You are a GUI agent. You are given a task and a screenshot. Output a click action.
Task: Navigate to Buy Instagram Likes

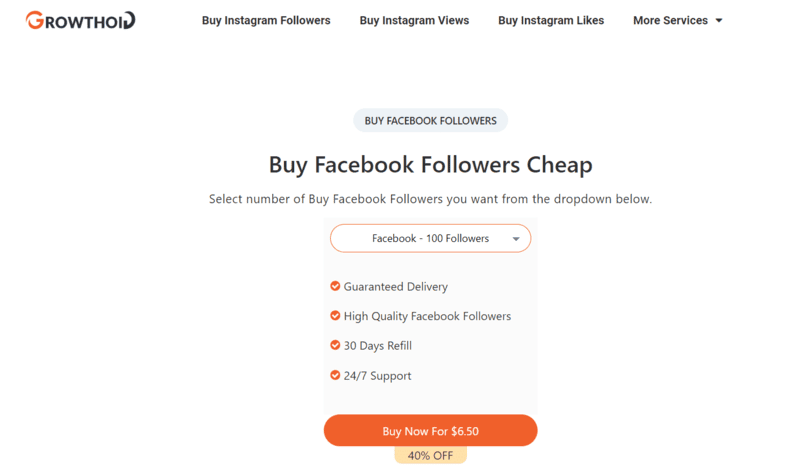coord(551,20)
